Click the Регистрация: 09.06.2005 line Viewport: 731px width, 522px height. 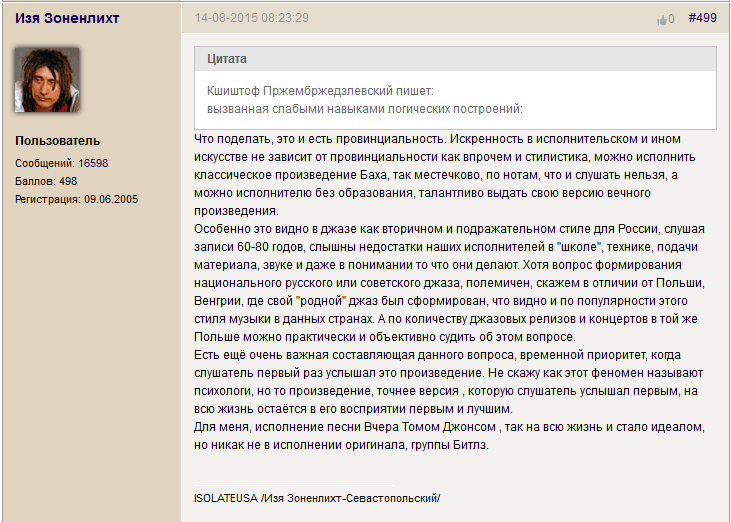tap(76, 199)
